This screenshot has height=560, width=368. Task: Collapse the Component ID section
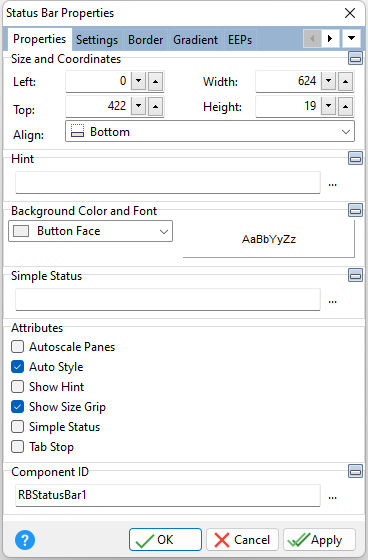(x=355, y=471)
